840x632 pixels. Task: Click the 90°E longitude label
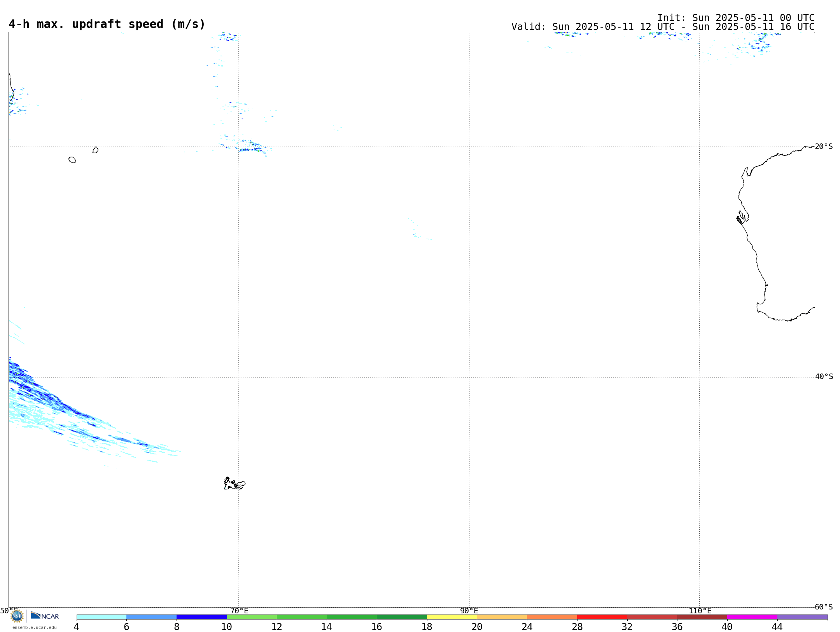click(469, 611)
